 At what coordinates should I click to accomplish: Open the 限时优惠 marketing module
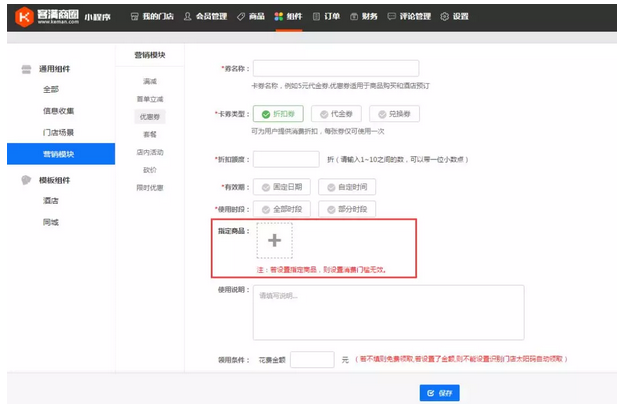click(x=150, y=188)
